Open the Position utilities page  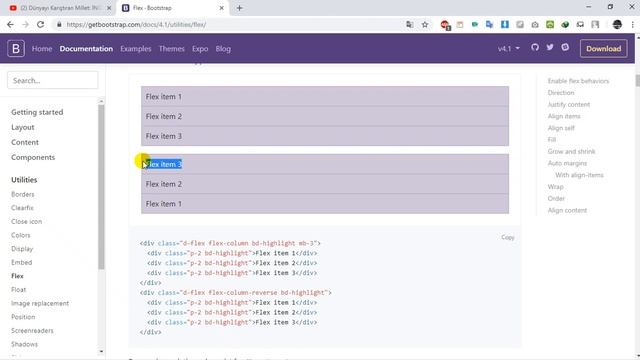[23, 317]
